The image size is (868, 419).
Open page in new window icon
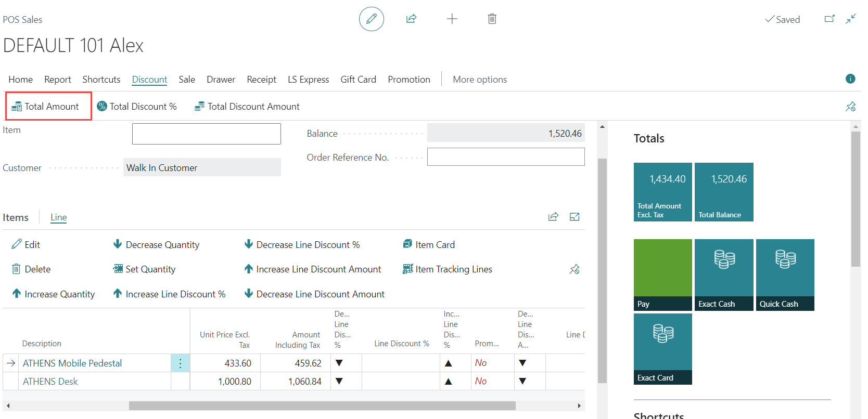pyautogui.click(x=829, y=19)
